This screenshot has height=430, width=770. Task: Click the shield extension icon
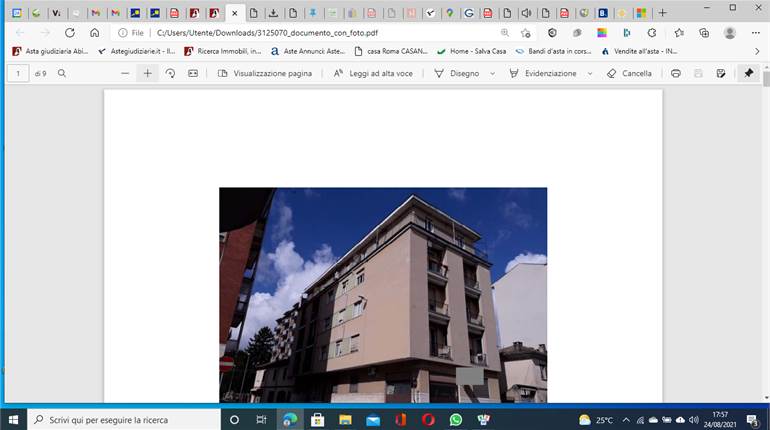click(552, 33)
